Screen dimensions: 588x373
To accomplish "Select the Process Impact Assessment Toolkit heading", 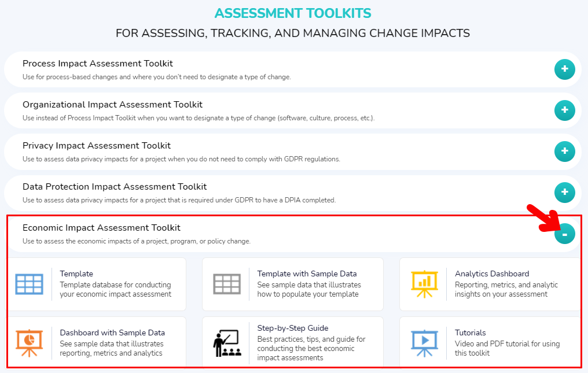I will (98, 64).
